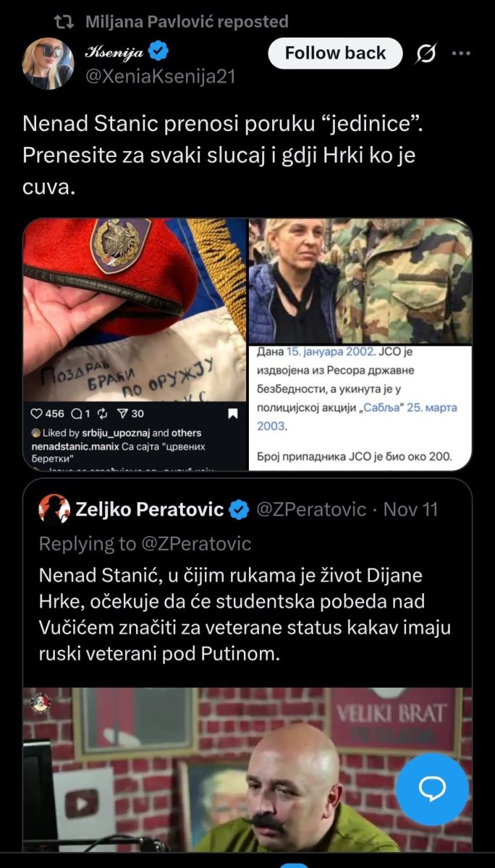The width and height of the screenshot is (495, 868).
Task: Tap the repost icon beside Miljana Pavlović
Action: point(66,22)
